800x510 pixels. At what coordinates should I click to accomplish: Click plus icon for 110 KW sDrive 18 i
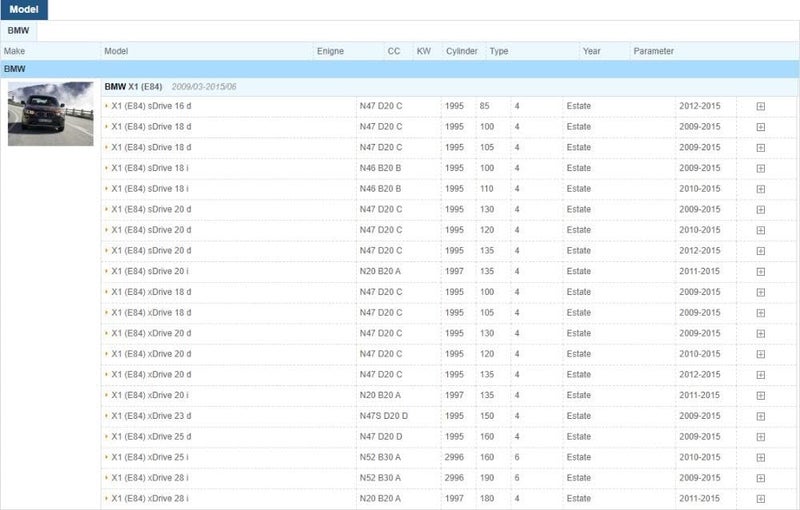point(760,189)
